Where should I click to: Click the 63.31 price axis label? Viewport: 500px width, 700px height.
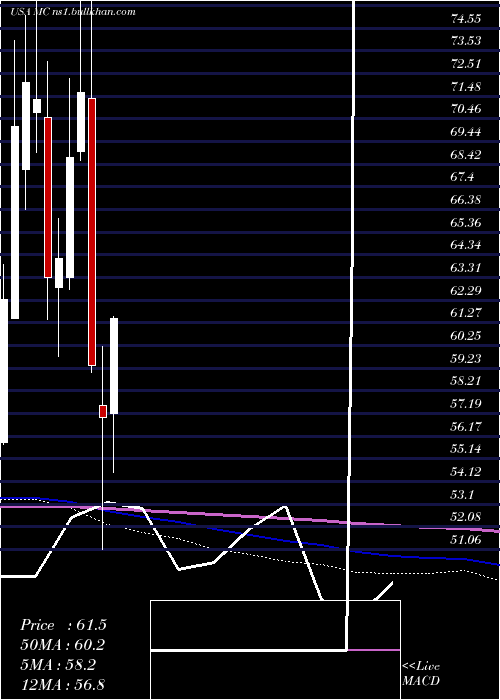point(466,268)
